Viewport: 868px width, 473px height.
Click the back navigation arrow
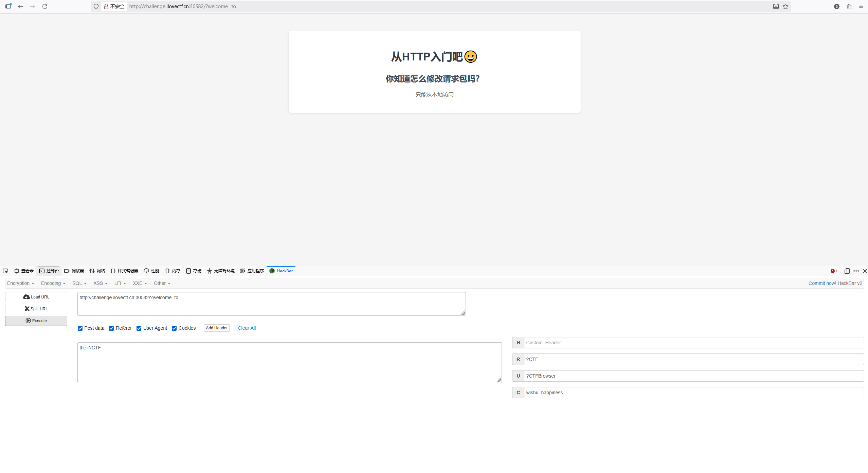pyautogui.click(x=20, y=6)
